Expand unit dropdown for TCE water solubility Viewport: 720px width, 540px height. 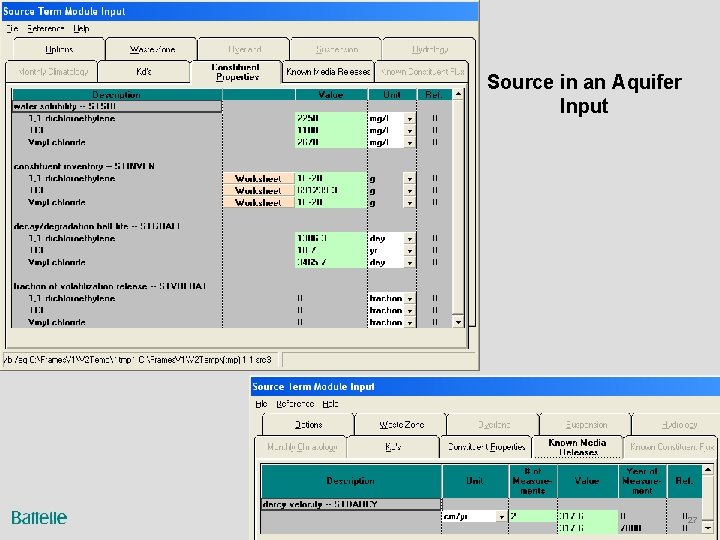click(409, 130)
